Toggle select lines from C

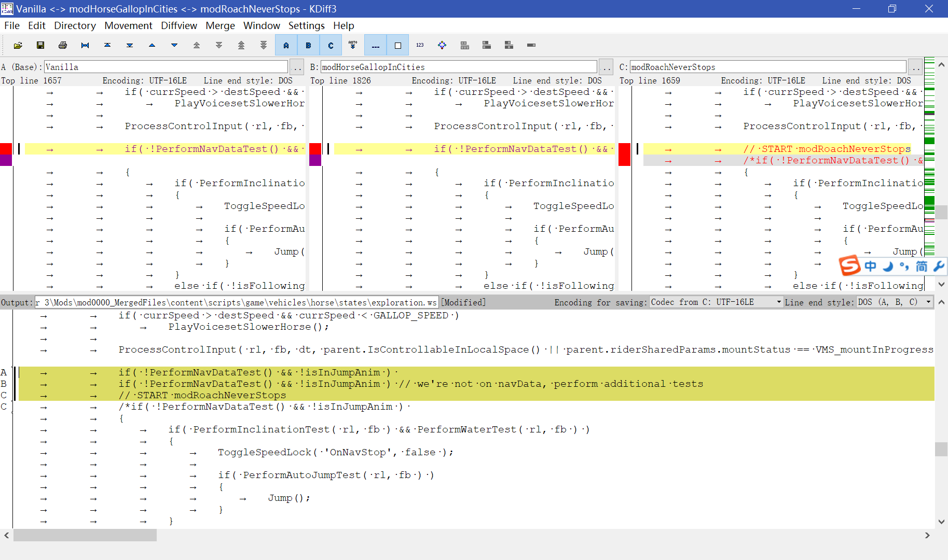pos(331,46)
